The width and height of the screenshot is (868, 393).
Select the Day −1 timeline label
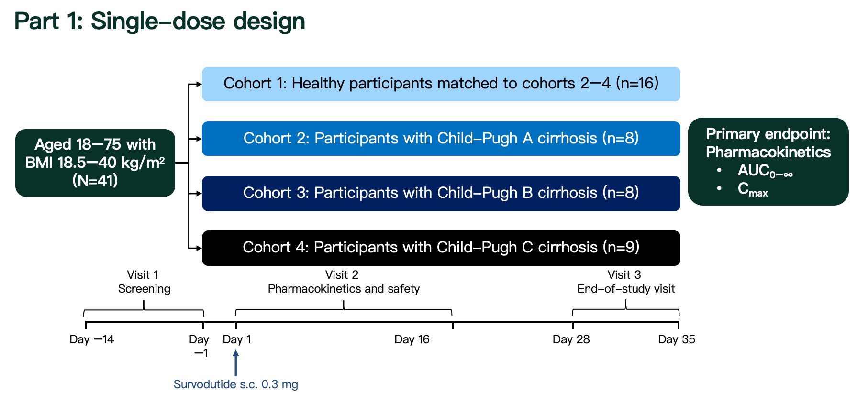click(199, 346)
